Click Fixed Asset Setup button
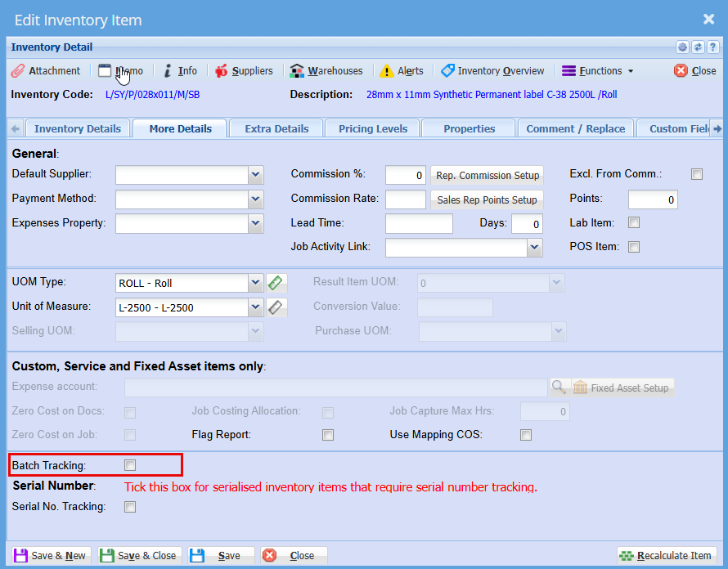 coord(622,388)
